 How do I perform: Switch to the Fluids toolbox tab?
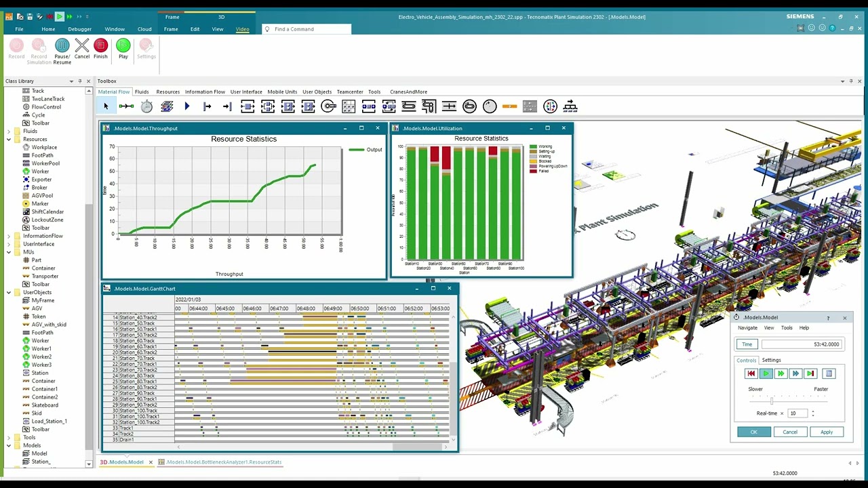[x=142, y=91]
